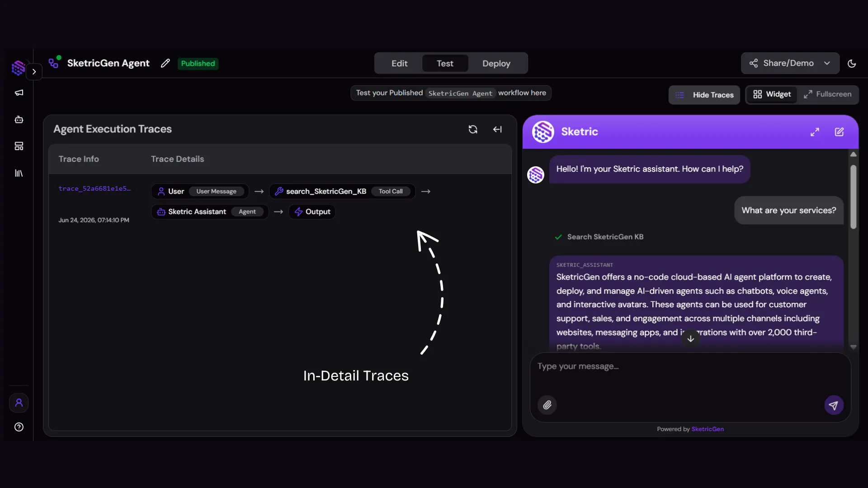
Task: Switch to the Edit tab
Action: point(399,63)
